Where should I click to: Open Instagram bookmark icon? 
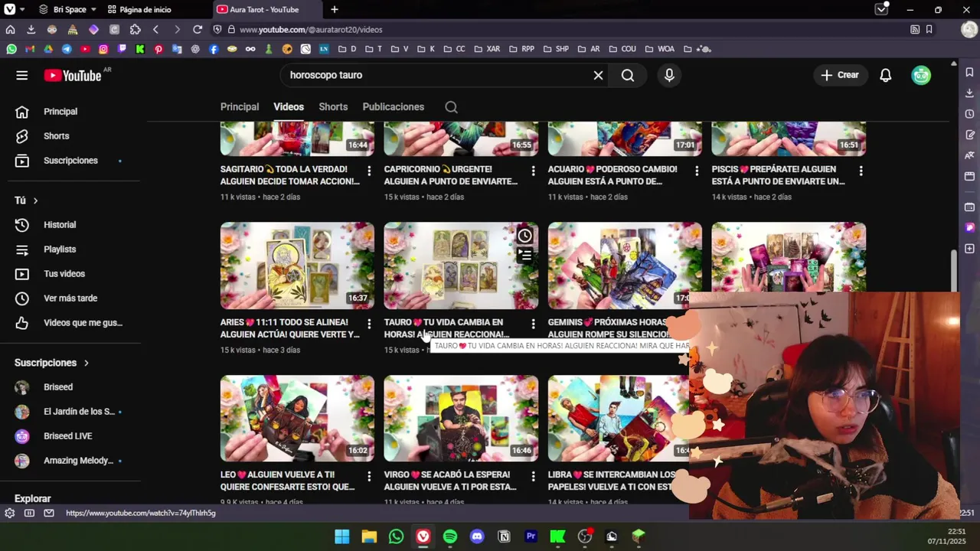click(103, 49)
